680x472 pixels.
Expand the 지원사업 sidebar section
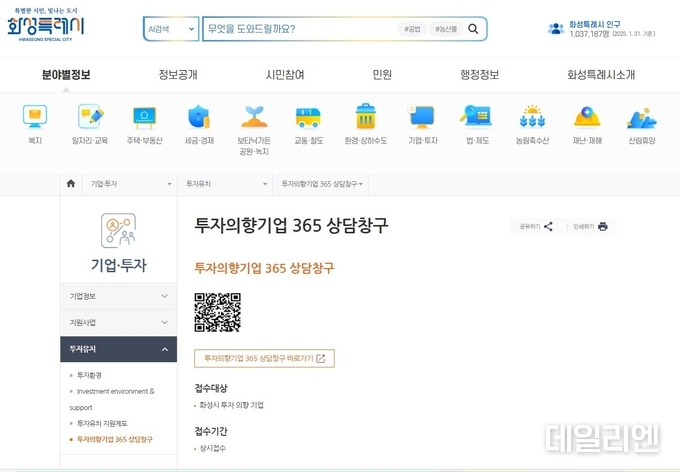pos(118,322)
